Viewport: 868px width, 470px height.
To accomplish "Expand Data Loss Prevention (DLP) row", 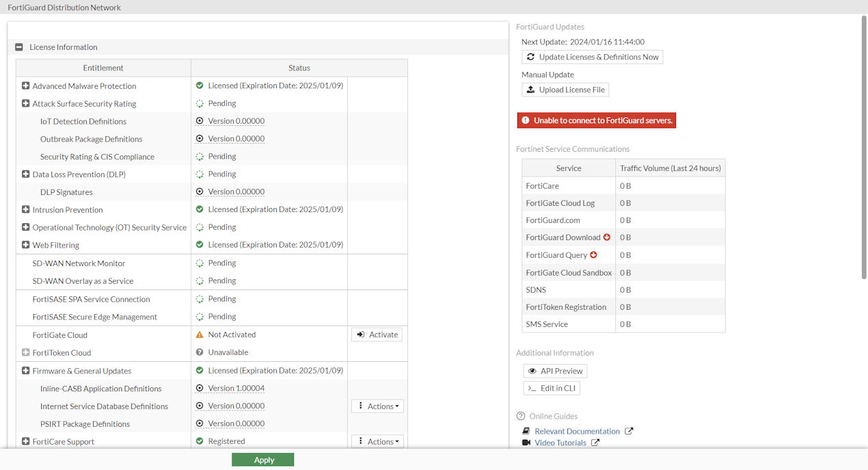I will 25,174.
